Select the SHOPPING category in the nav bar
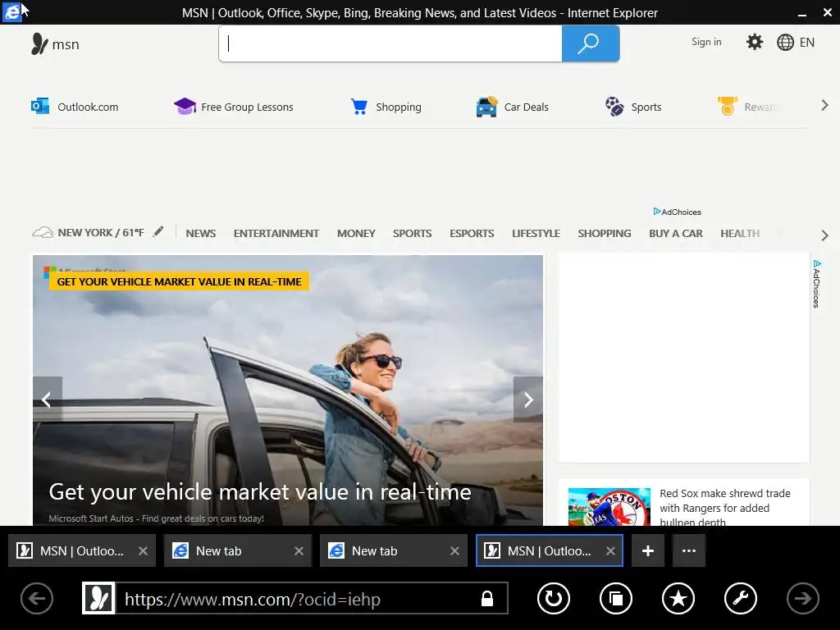840x630 pixels. [605, 234]
